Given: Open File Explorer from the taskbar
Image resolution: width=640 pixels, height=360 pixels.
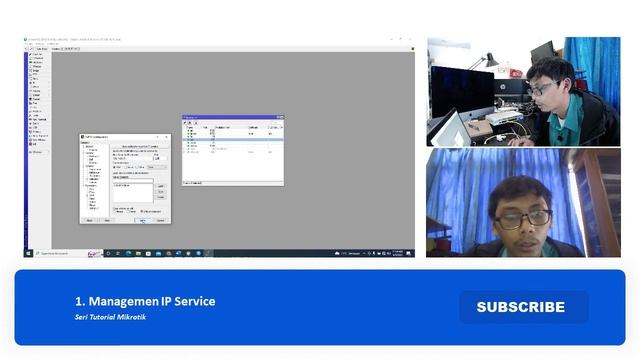Looking at the screenshot, I should (x=138, y=253).
